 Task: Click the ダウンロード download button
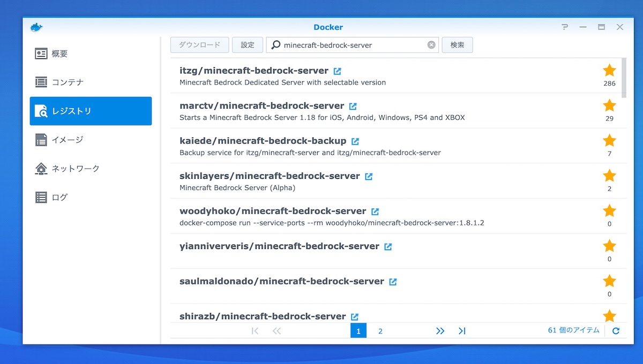click(x=199, y=45)
